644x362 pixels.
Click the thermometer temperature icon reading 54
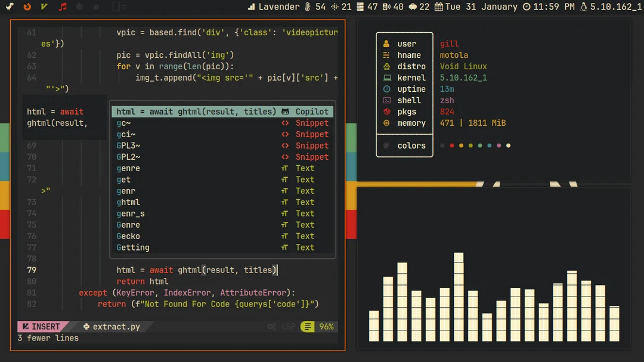(x=314, y=7)
